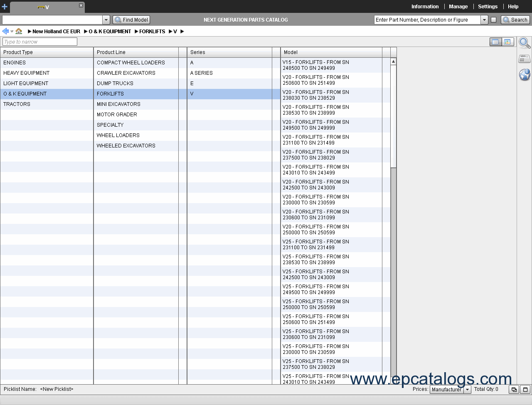Close the V tab
Screen dimensions: 532x405
81,5
